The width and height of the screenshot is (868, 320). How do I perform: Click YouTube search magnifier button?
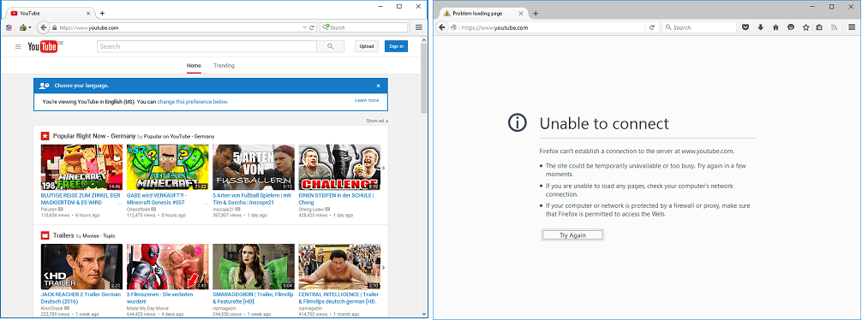[331, 46]
